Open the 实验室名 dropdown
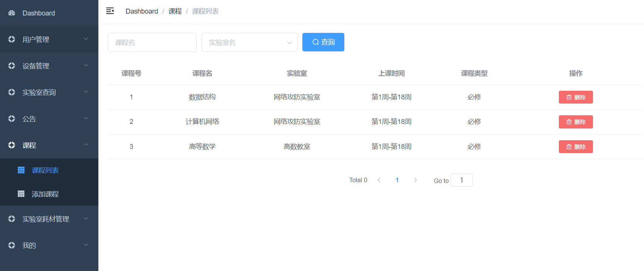 click(250, 42)
